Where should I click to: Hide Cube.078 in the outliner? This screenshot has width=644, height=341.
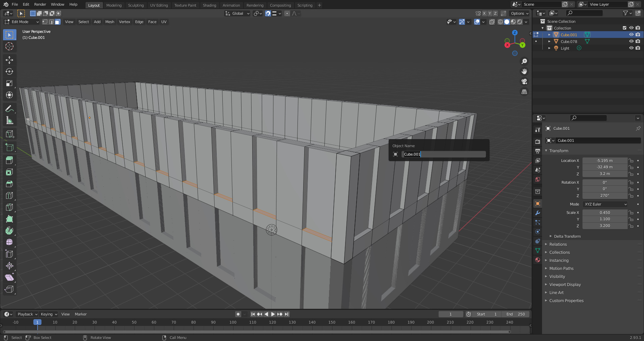631,41
